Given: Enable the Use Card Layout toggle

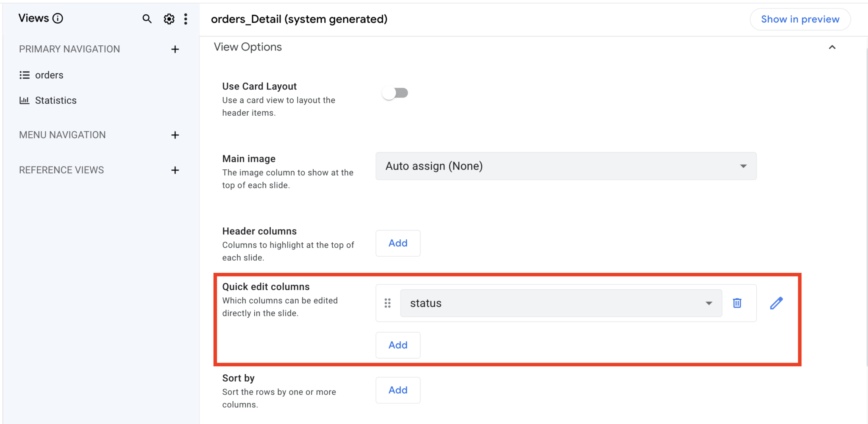Looking at the screenshot, I should coord(395,93).
